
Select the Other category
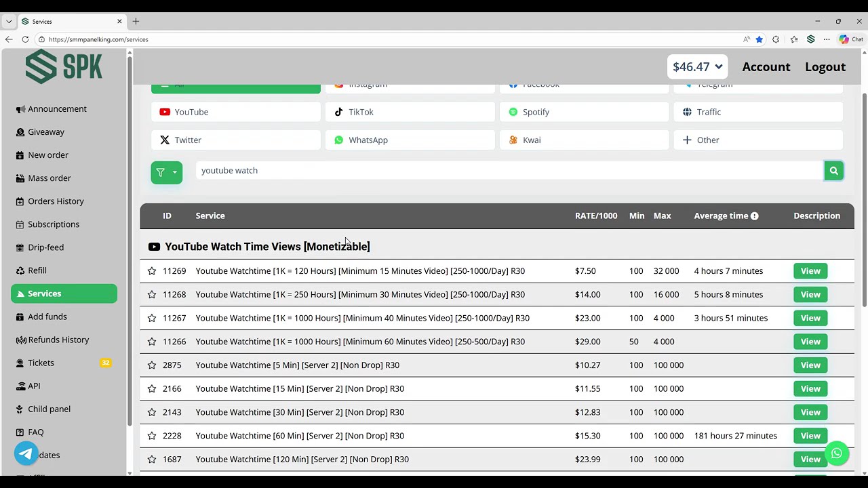click(758, 140)
